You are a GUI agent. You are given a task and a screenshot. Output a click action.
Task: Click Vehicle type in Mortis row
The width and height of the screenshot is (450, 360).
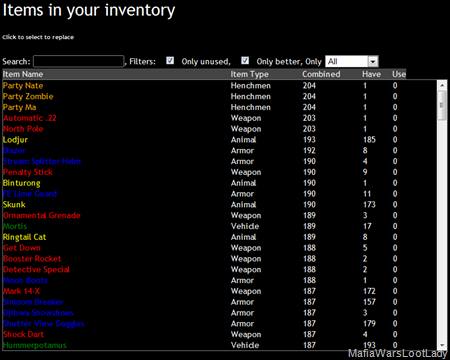click(245, 226)
